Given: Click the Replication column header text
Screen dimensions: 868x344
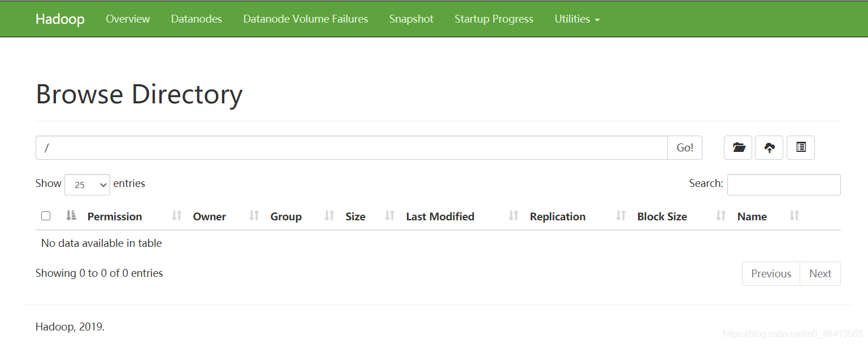Looking at the screenshot, I should 558,216.
